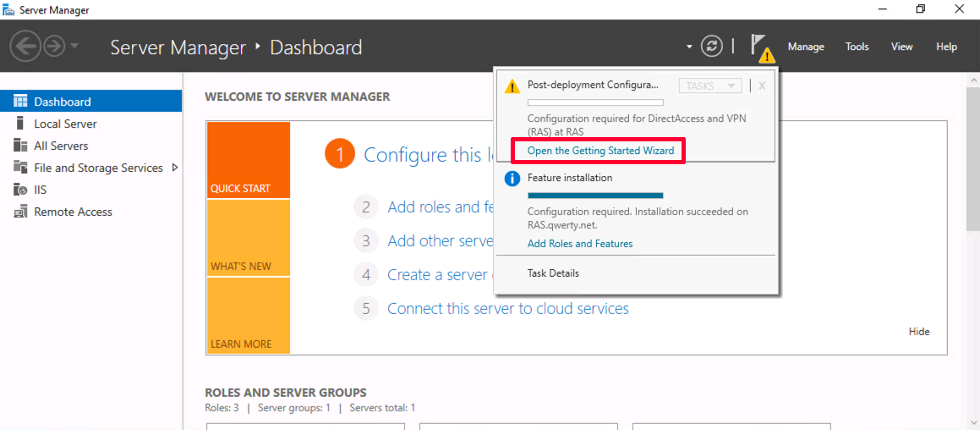Click Open the Getting Started Wizard

pos(600,151)
